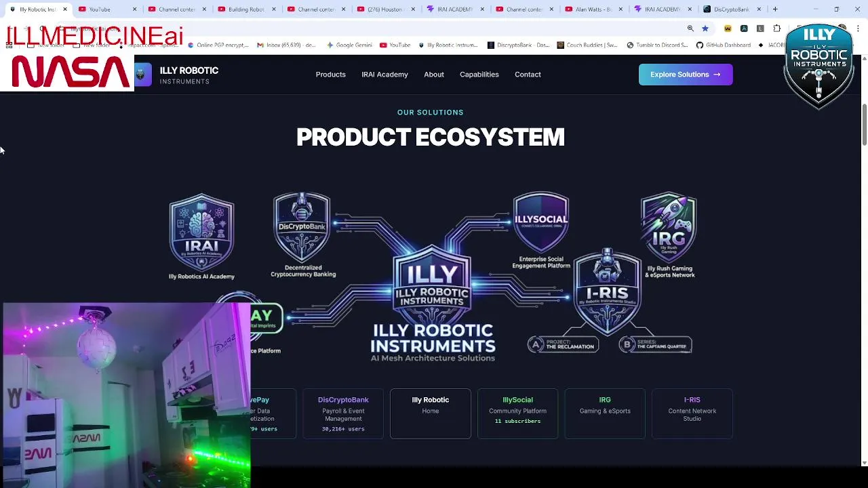Open the Capabilities nav item
This screenshot has width=868, height=488.
[x=479, y=75]
